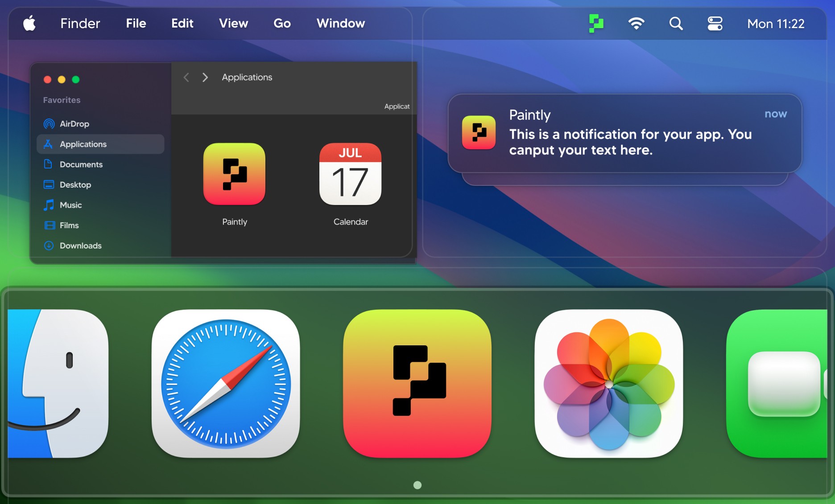
Task: Maximize Finder window with green button
Action: [x=76, y=79]
